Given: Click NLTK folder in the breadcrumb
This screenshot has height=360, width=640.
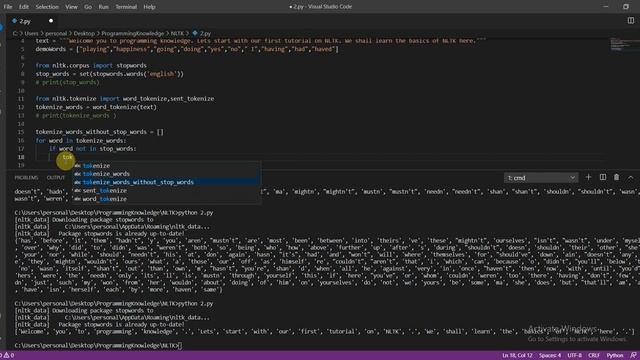Looking at the screenshot, I should coord(177,33).
